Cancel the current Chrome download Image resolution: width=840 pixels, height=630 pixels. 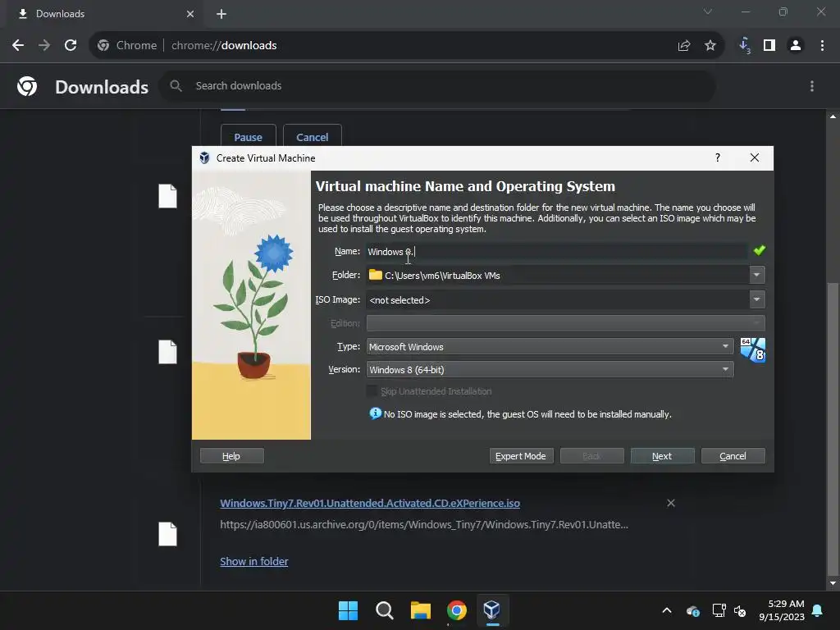tap(313, 135)
